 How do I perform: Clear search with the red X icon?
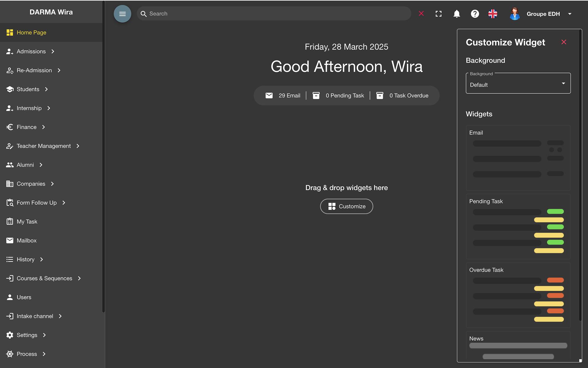[x=421, y=13]
